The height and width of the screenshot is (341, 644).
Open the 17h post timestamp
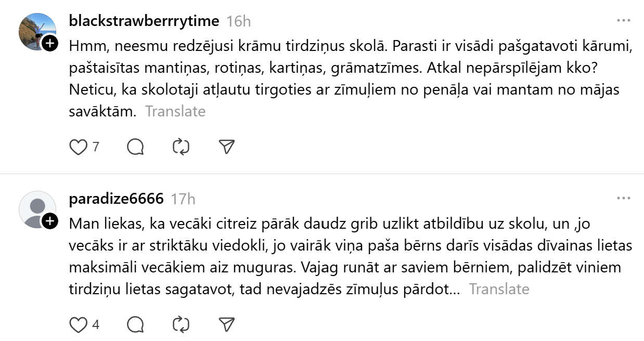tap(183, 199)
